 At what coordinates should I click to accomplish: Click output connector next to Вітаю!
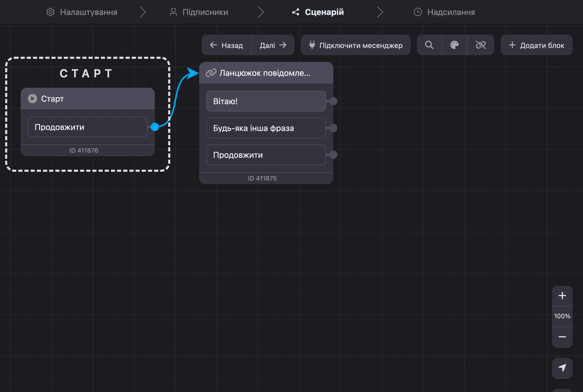coord(333,101)
